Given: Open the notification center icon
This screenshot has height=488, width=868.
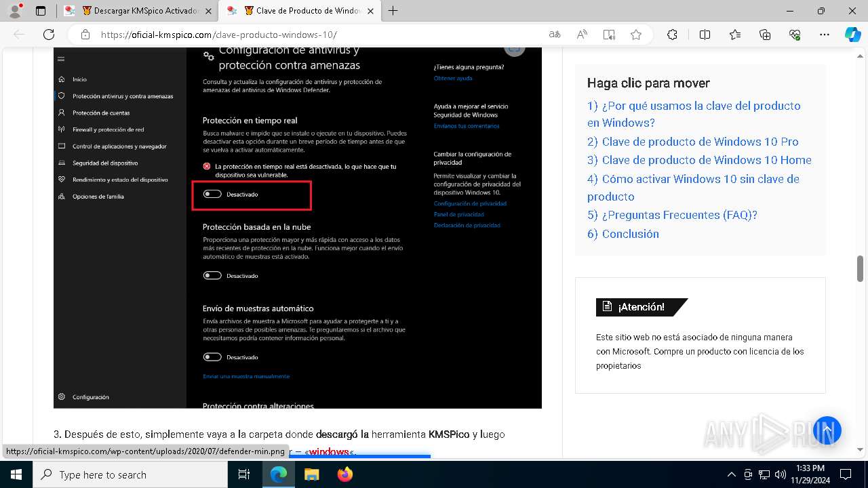Looking at the screenshot, I should coord(846,474).
